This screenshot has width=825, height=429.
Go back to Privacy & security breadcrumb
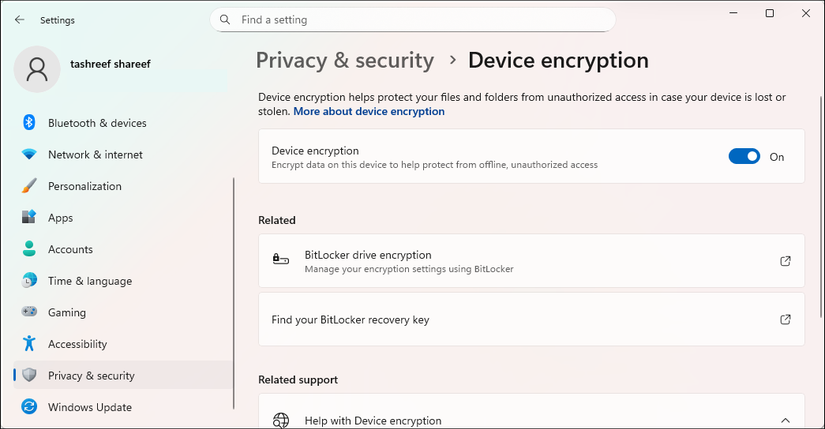click(x=345, y=60)
